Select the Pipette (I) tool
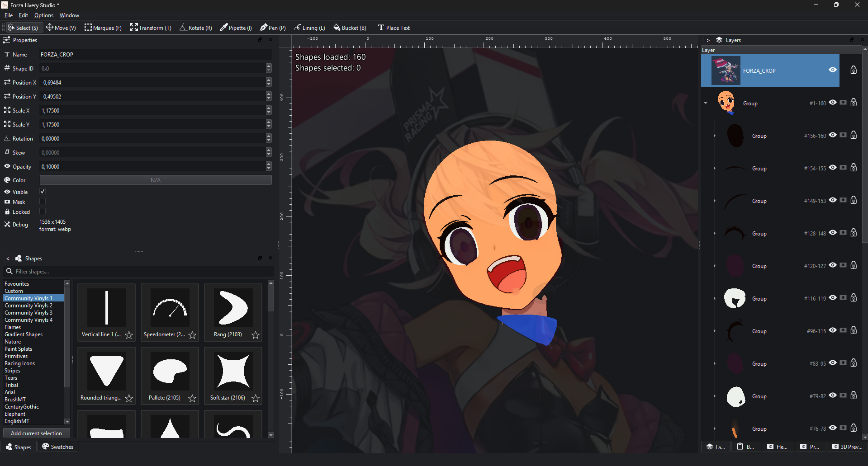868x466 pixels. tap(236, 28)
